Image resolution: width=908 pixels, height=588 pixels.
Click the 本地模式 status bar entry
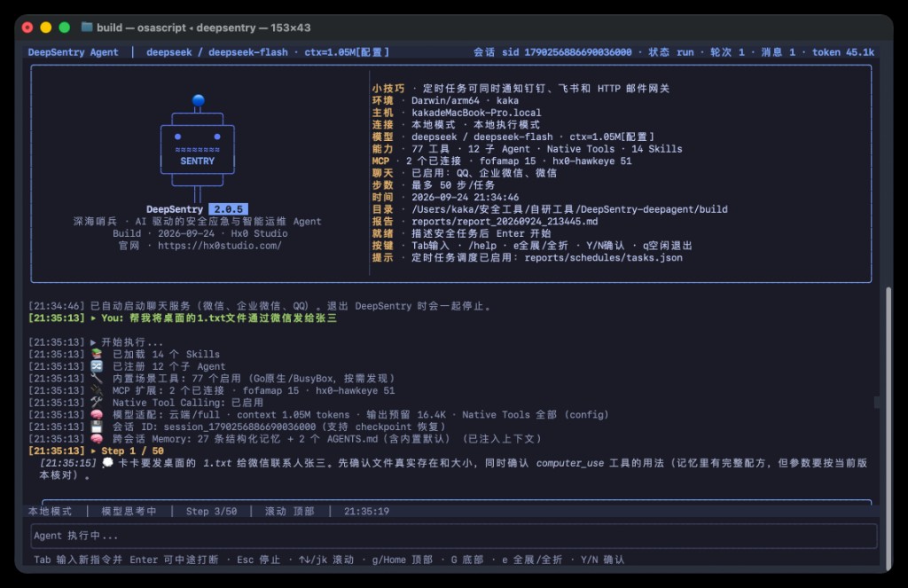coord(50,512)
